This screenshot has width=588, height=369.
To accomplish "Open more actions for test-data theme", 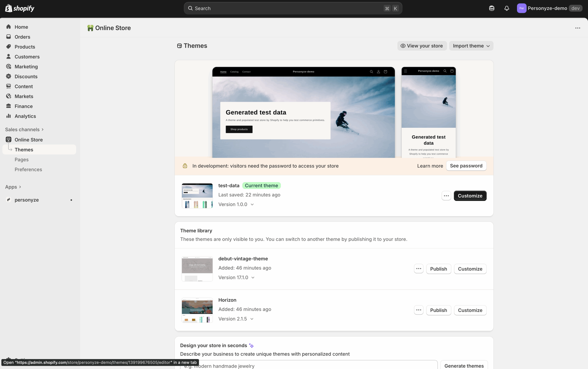I will click(446, 196).
